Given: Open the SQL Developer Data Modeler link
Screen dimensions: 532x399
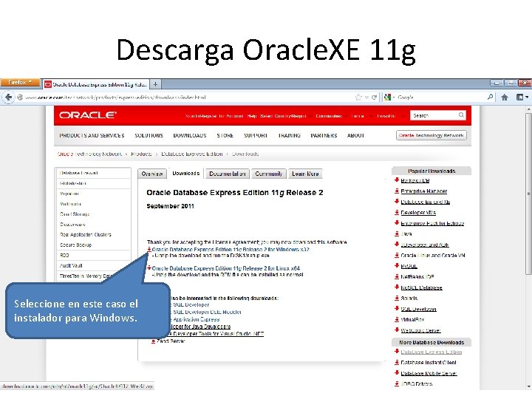Looking at the screenshot, I should click(x=208, y=312).
